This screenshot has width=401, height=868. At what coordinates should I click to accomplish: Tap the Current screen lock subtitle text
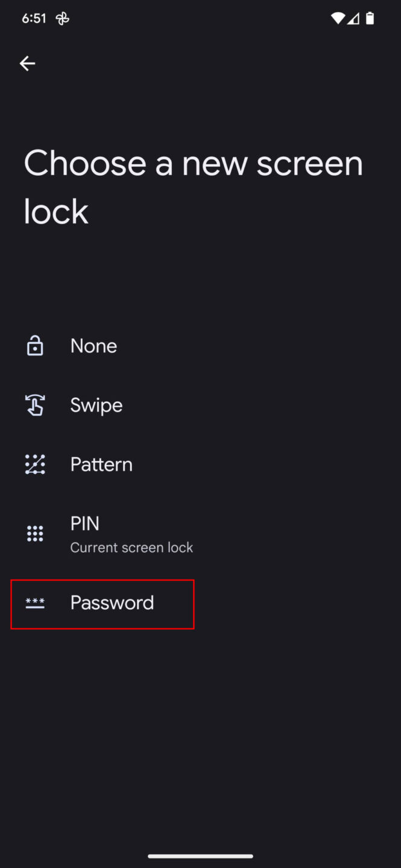tap(131, 547)
